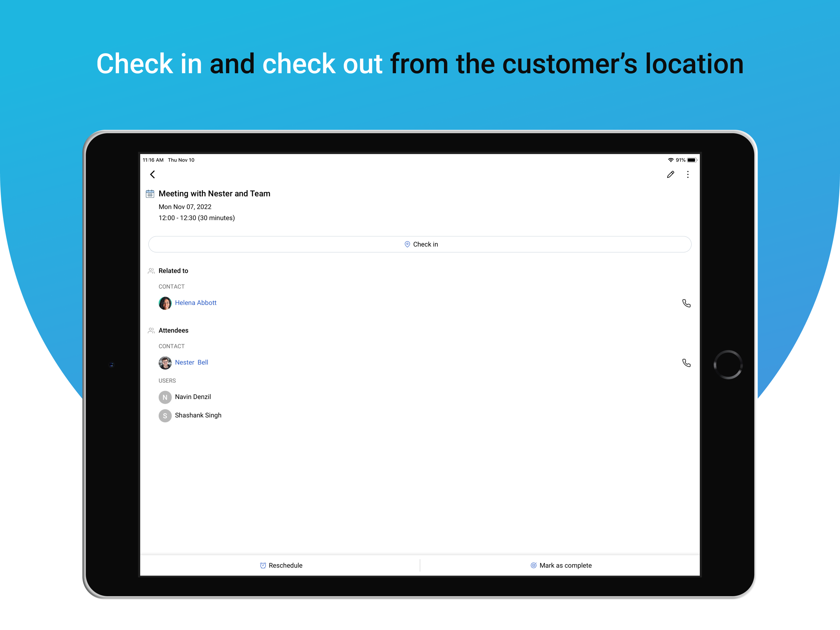Click the meeting calendar icon
The height and width of the screenshot is (630, 840).
[150, 194]
